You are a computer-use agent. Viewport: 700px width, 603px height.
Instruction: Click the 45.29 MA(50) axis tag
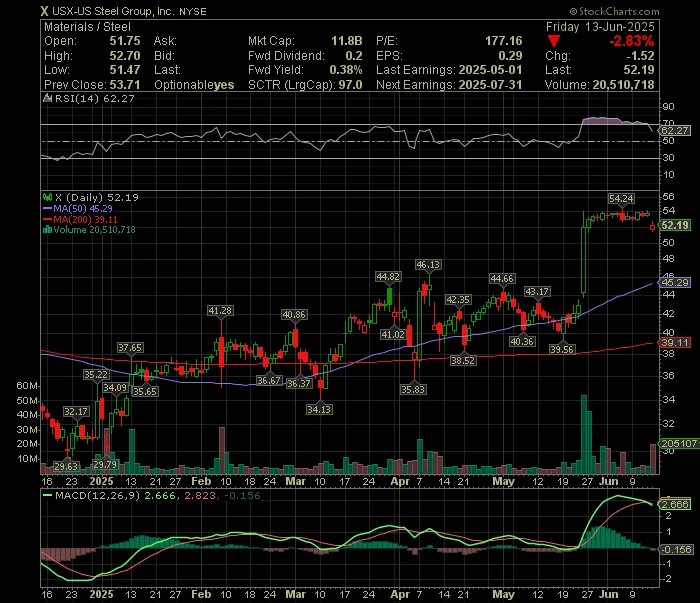[x=675, y=283]
